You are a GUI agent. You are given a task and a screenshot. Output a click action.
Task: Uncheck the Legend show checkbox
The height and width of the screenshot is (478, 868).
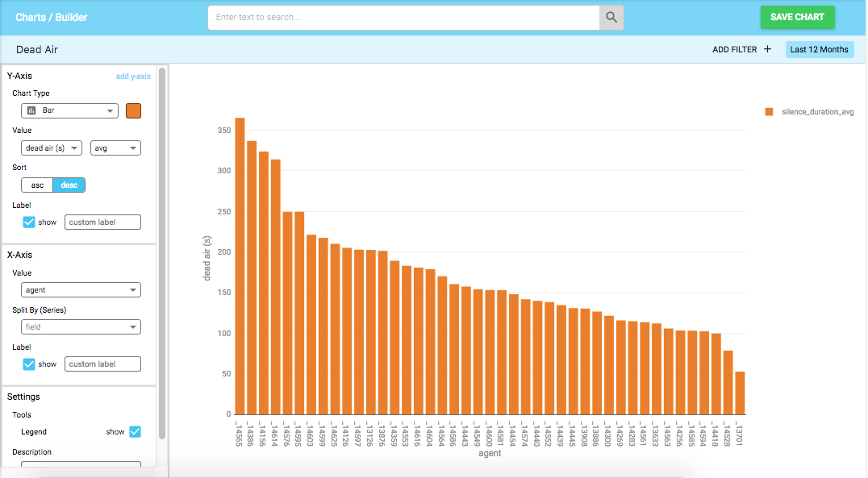[135, 431]
